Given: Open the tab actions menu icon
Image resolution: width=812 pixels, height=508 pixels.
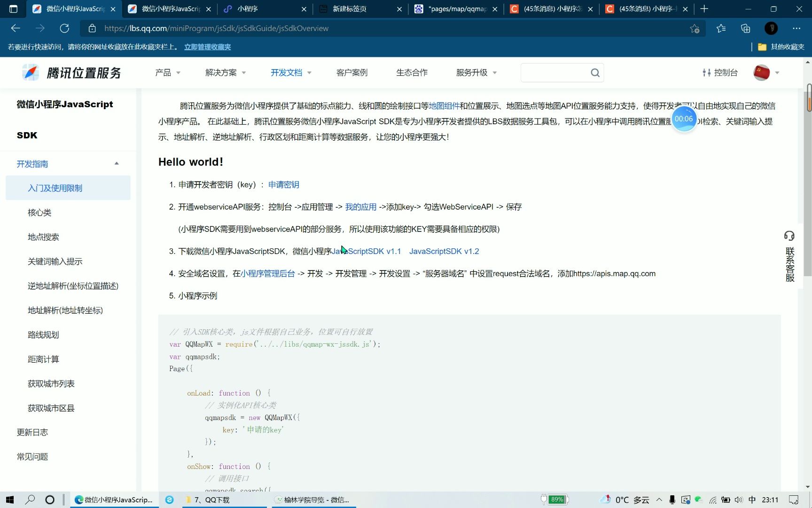Looking at the screenshot, I should (13, 9).
